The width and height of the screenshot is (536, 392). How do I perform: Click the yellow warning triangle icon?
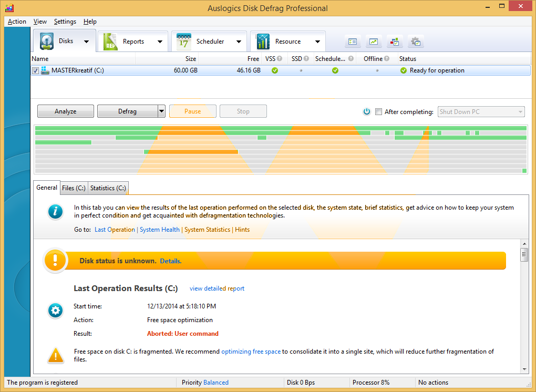pos(55,355)
